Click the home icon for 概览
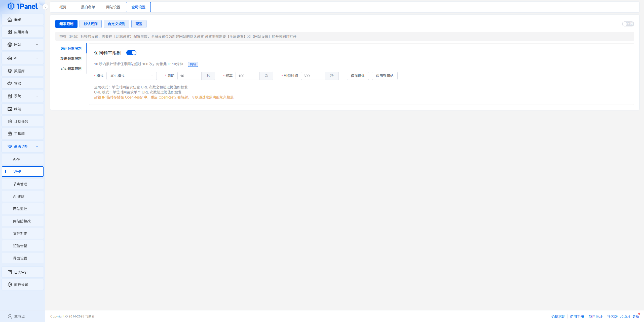Viewport: 644px width, 322px height. (10, 20)
